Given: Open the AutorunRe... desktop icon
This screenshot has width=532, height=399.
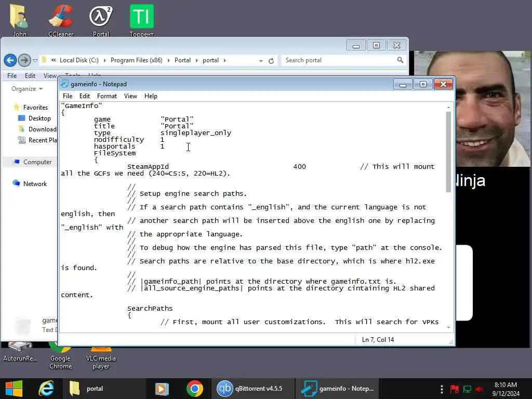Looking at the screenshot, I should [x=20, y=353].
